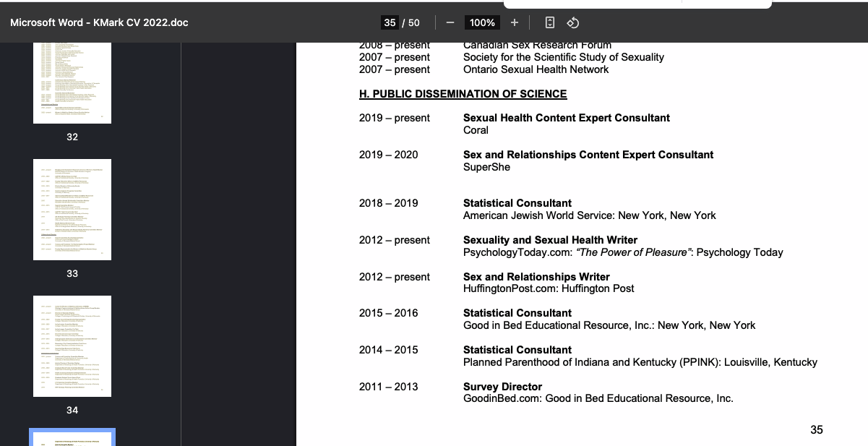868x446 pixels.
Task: Click Good in Bed Educational Resource New York line
Action: pos(609,325)
